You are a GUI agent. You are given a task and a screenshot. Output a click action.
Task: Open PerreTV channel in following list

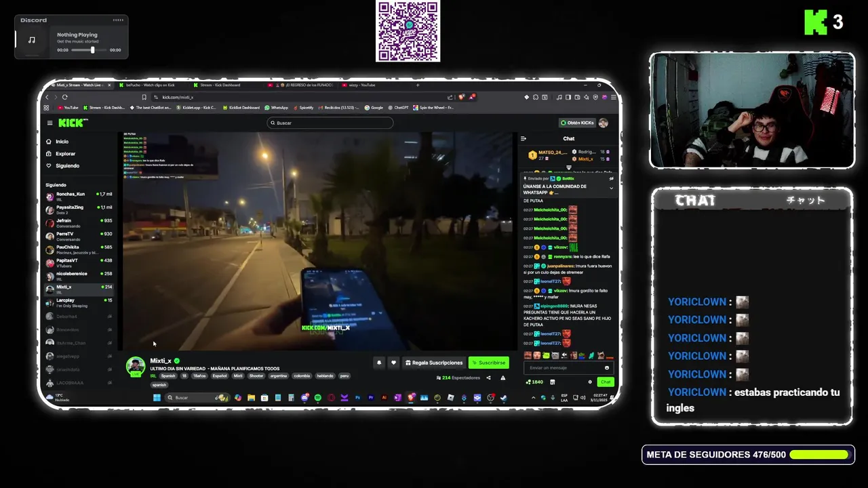(79, 236)
